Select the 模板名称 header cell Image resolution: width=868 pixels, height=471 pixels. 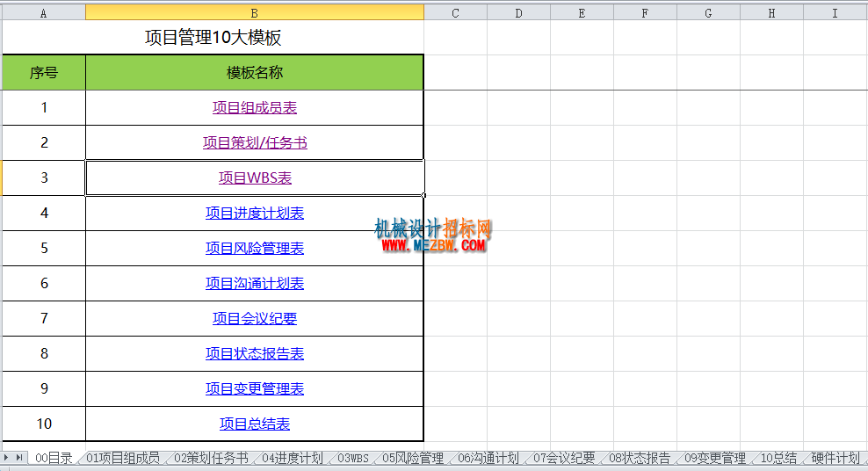(x=255, y=73)
